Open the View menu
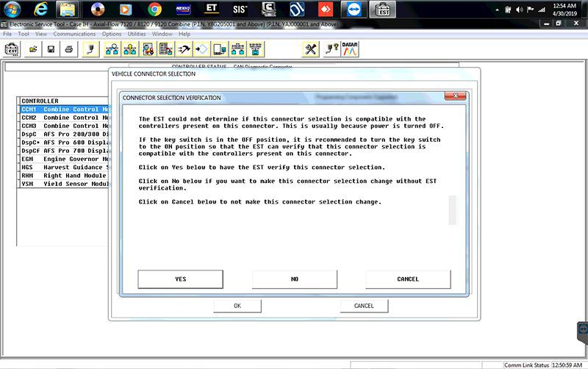 [x=41, y=34]
